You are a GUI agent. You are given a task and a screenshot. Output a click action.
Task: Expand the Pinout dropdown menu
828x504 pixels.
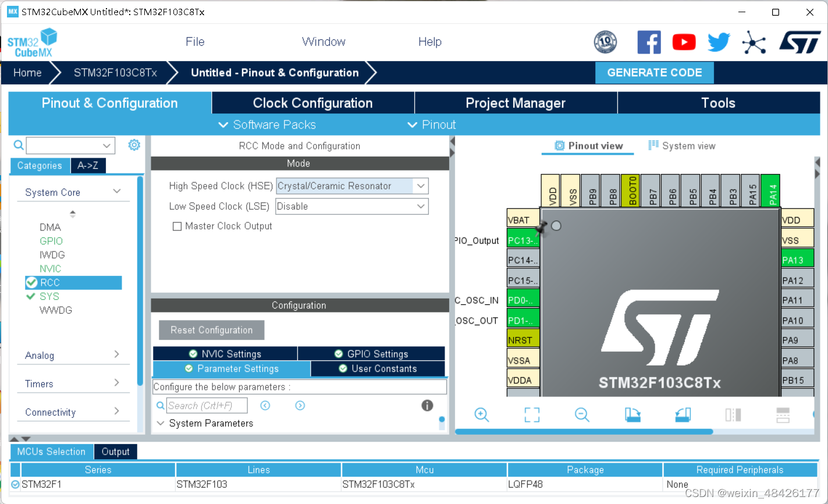pos(432,125)
